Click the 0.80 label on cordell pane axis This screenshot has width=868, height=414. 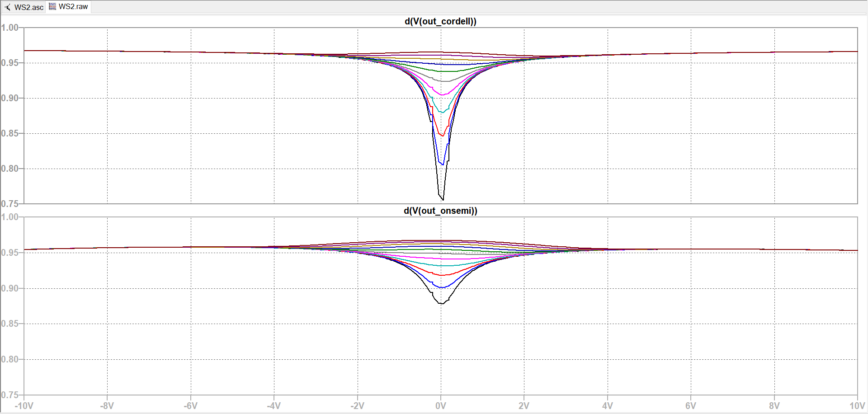pos(10,169)
